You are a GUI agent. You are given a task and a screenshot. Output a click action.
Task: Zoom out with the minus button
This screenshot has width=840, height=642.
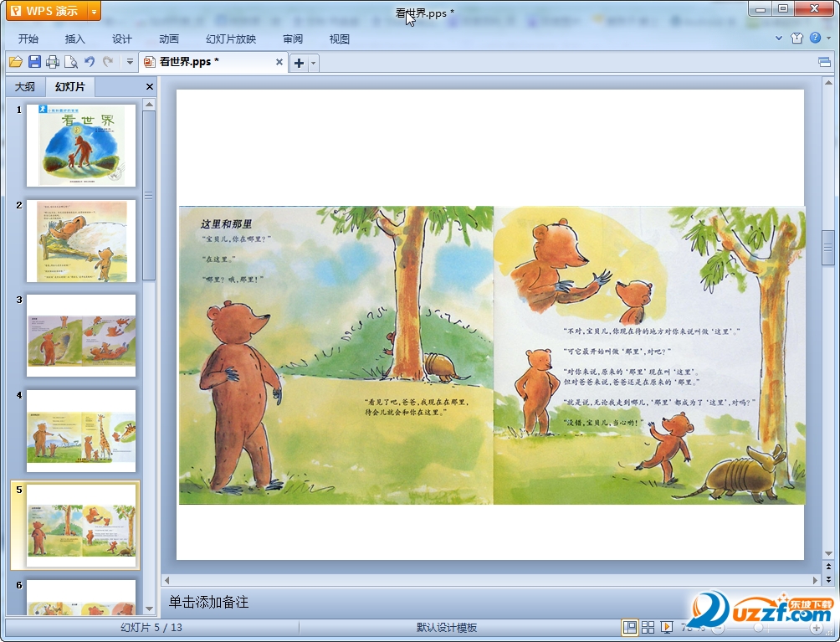(x=718, y=628)
